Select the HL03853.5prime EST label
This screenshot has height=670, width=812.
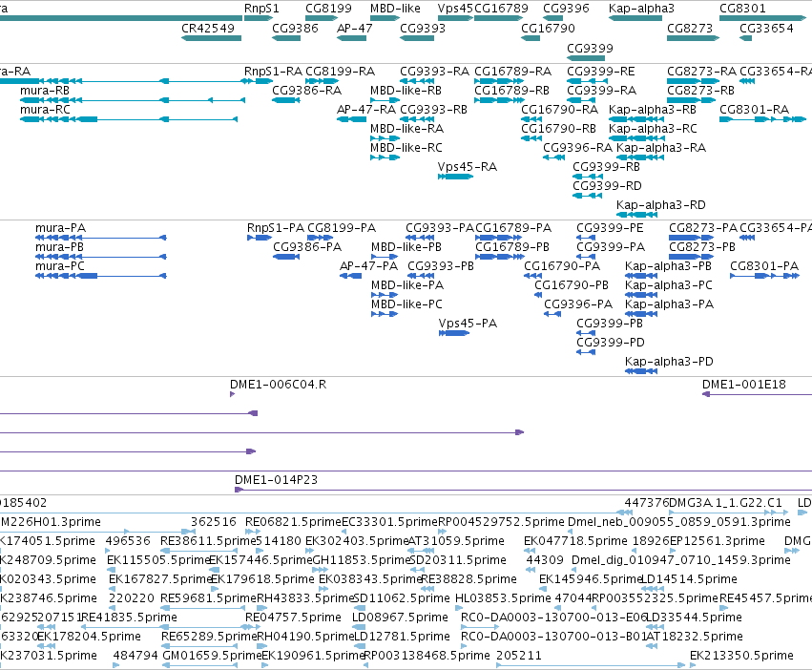503,598
